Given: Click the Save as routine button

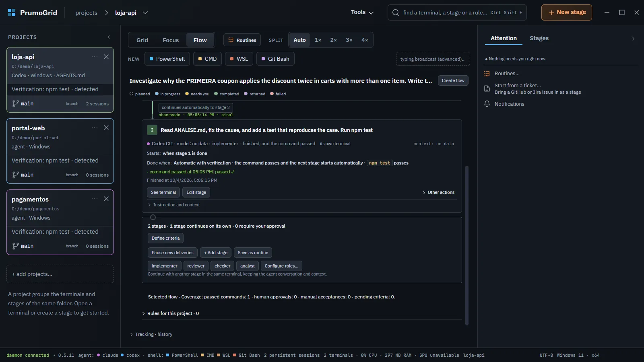Looking at the screenshot, I should [253, 253].
